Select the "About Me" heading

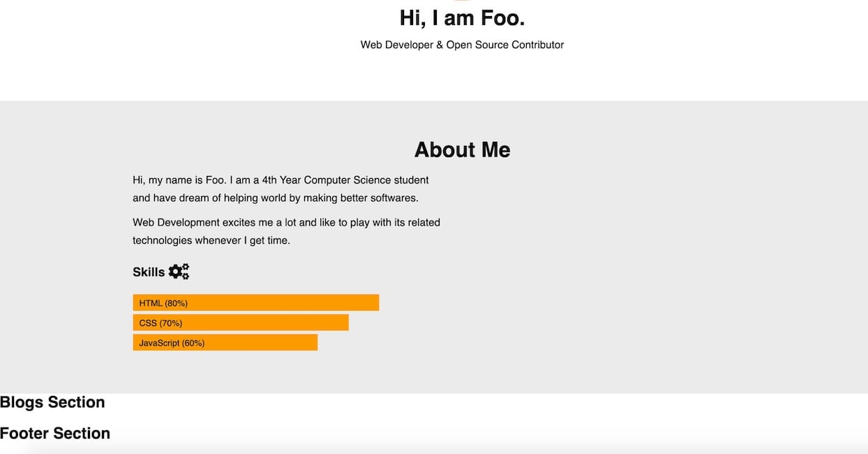462,149
